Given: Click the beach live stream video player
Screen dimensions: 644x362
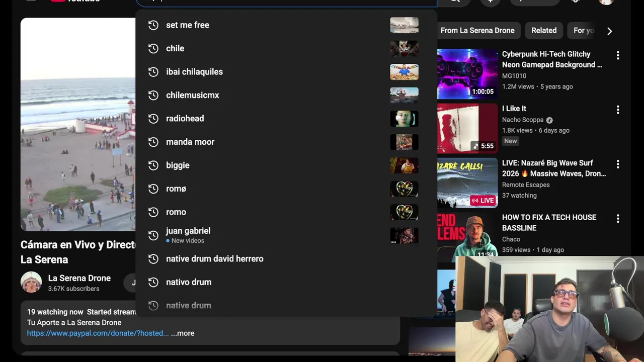Looking at the screenshot, I should [x=78, y=124].
